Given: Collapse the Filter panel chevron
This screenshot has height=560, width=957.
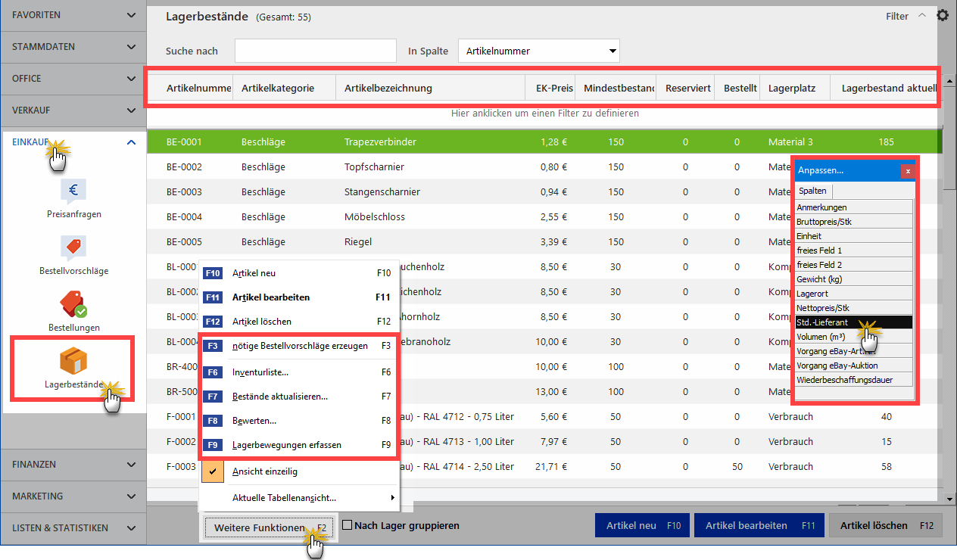Looking at the screenshot, I should point(921,15).
